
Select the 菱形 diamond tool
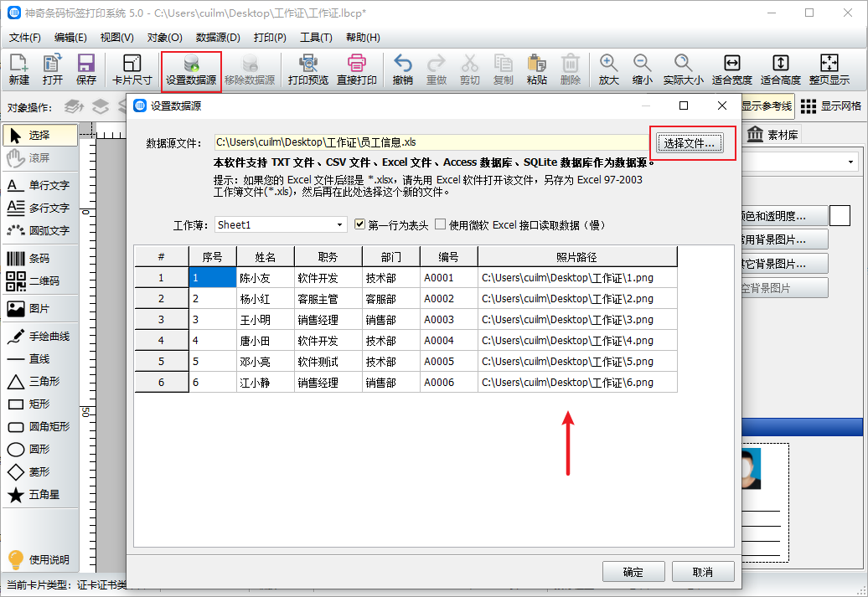click(40, 472)
